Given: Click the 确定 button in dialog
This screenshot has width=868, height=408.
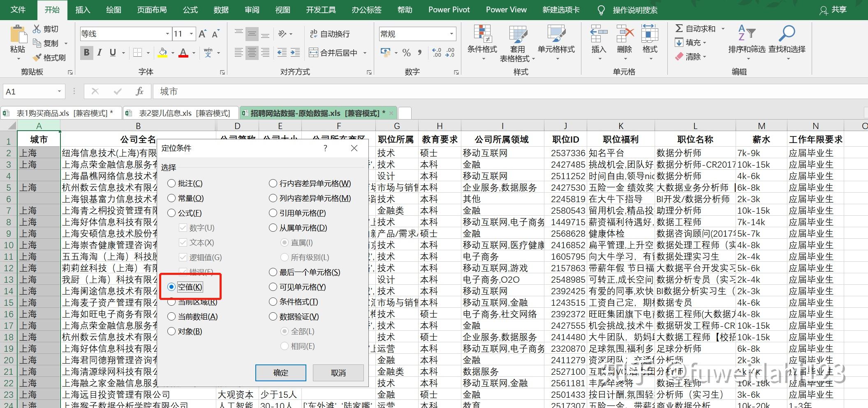Looking at the screenshot, I should [281, 373].
